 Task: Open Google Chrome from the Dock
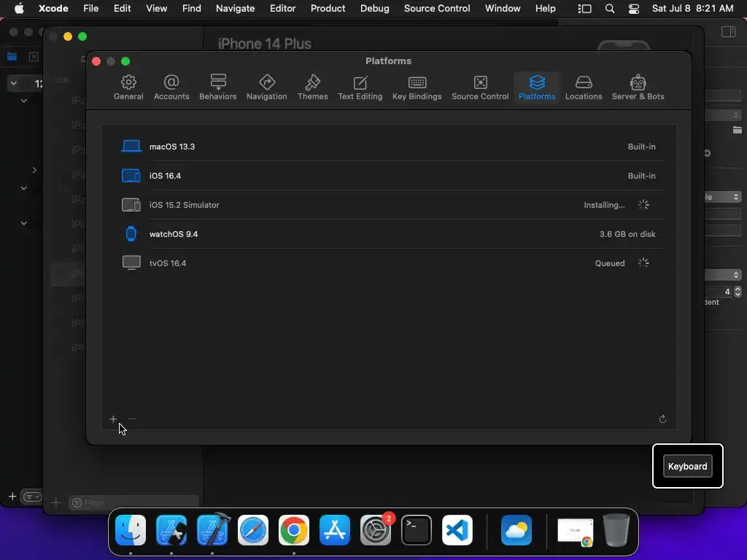[x=294, y=530]
